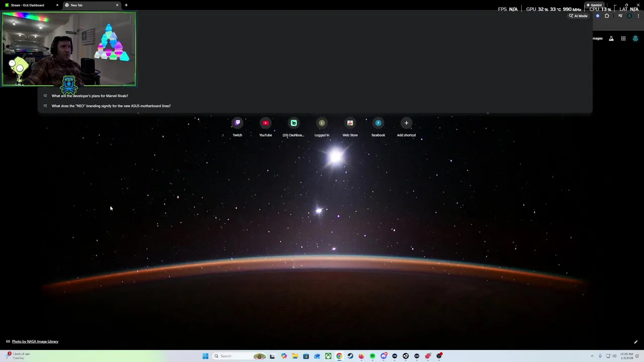
Task: Open the facebook shortcut tile
Action: 378,127
